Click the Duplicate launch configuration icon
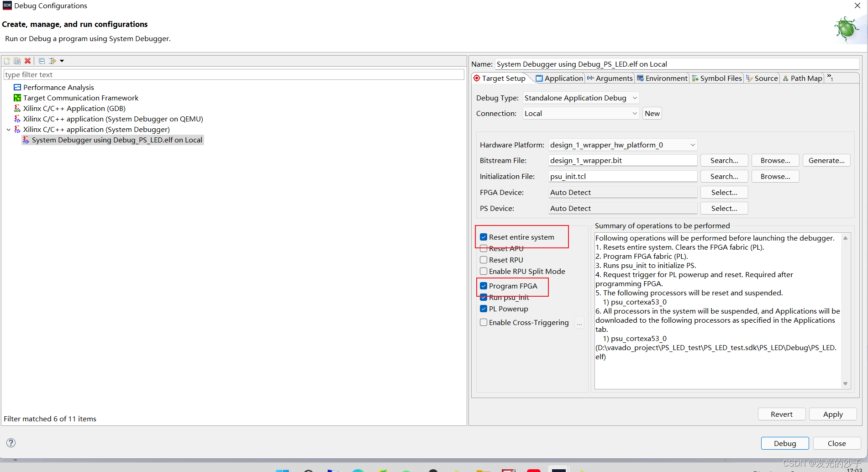 coord(17,61)
